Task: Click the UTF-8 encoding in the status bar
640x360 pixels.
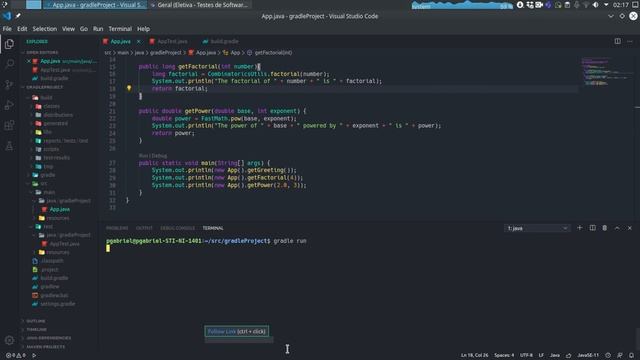Action: coord(527,356)
